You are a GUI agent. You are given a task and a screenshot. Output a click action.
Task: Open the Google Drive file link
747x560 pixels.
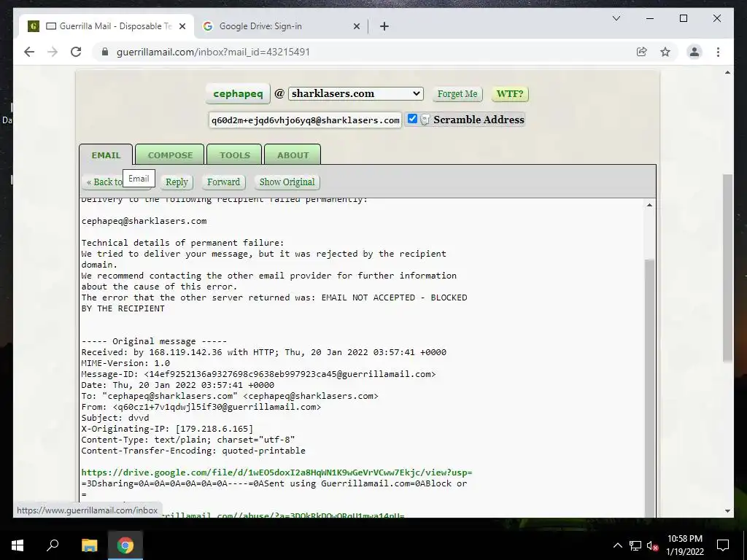276,472
